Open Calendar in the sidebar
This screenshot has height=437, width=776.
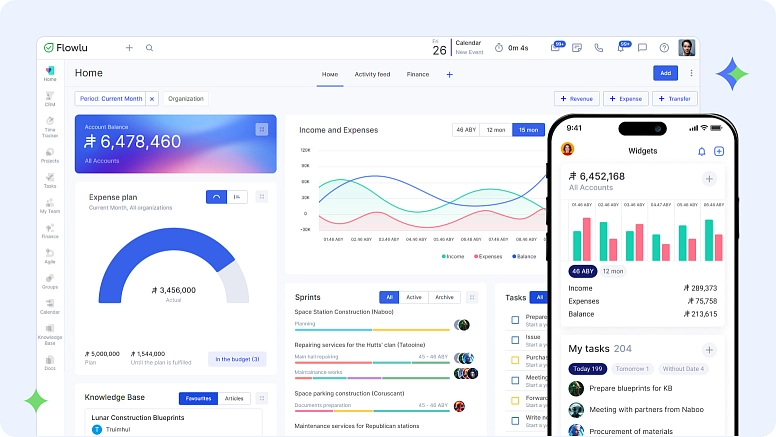point(50,307)
